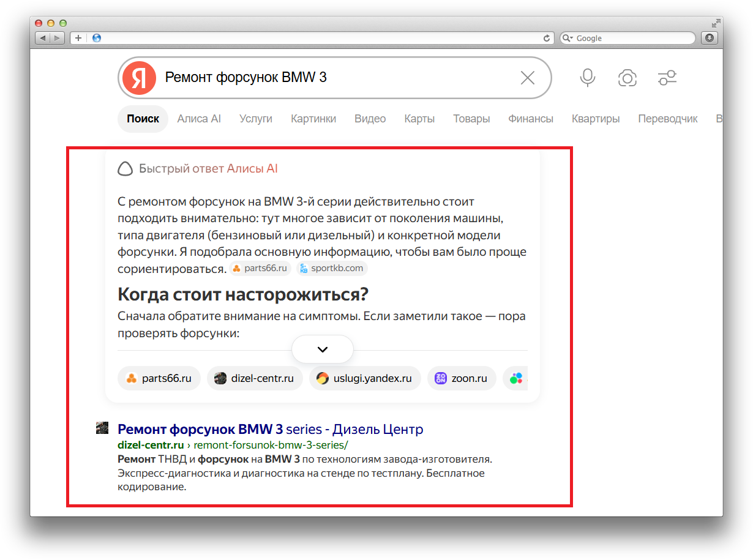Screen dimensions: 753x560
Task: Start voice search with microphone icon
Action: point(588,78)
